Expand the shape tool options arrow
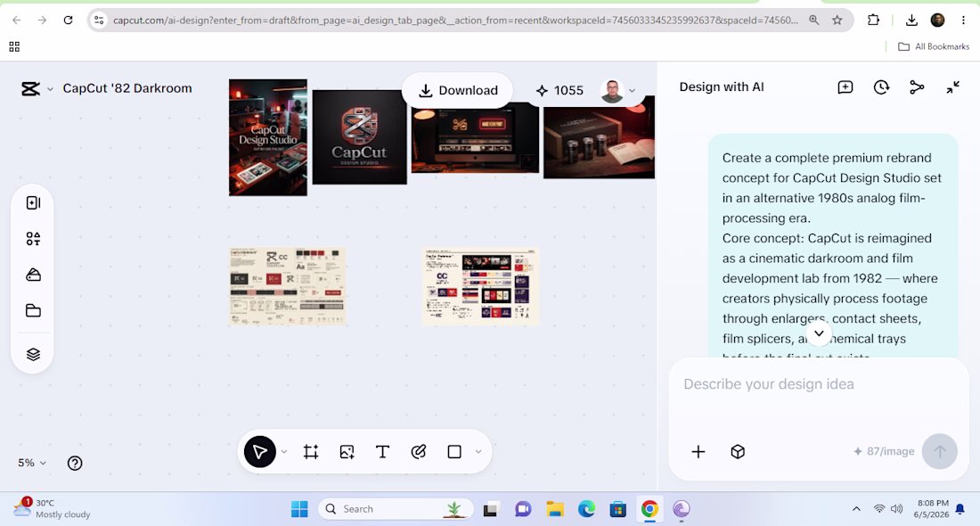The image size is (980, 526). (x=478, y=452)
